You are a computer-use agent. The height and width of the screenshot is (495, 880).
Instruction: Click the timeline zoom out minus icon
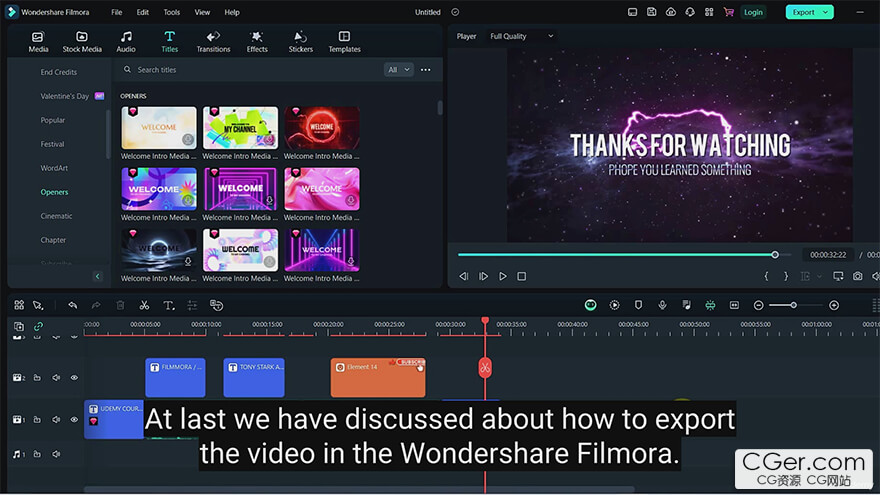[758, 305]
